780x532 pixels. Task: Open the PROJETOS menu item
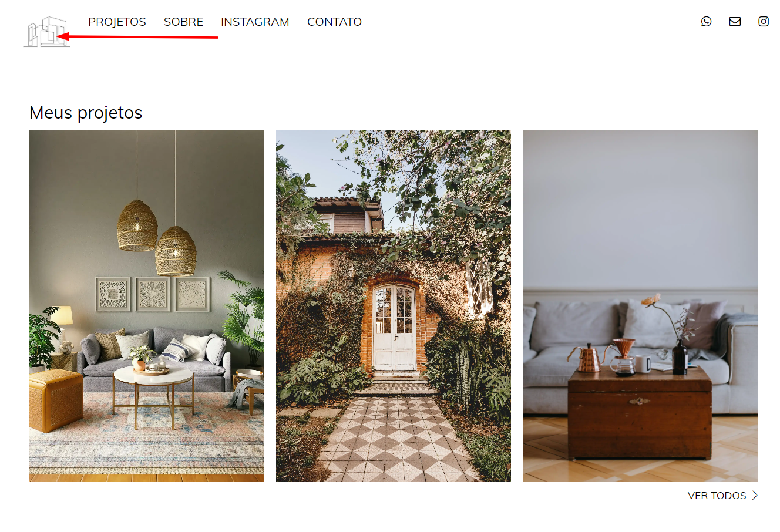click(x=117, y=22)
